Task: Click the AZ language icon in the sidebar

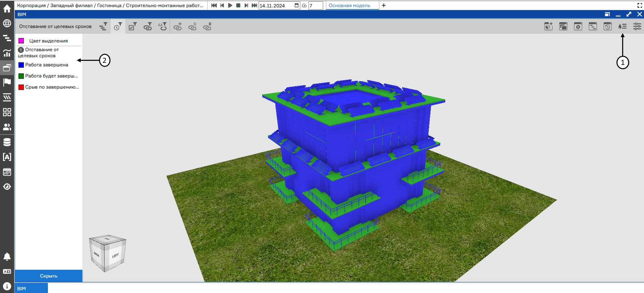Action: [7, 271]
